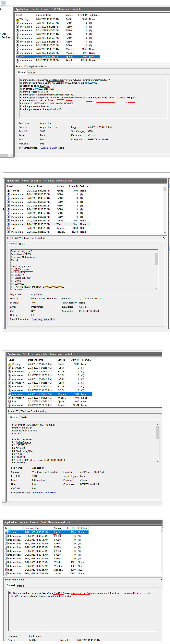Select the General tab under Event 1000, Application Error
Image resolution: width=170 pixels, height=644 pixels.
tap(22, 72)
